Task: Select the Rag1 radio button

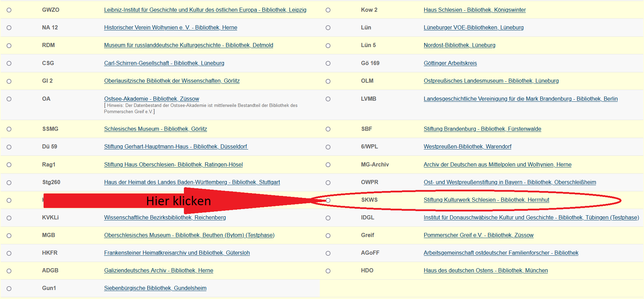Action: (x=9, y=165)
